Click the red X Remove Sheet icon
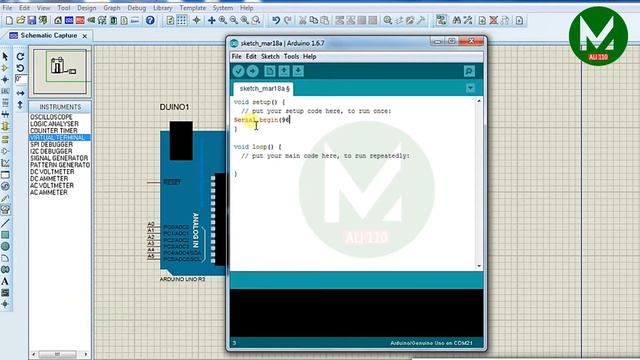 coord(493,20)
